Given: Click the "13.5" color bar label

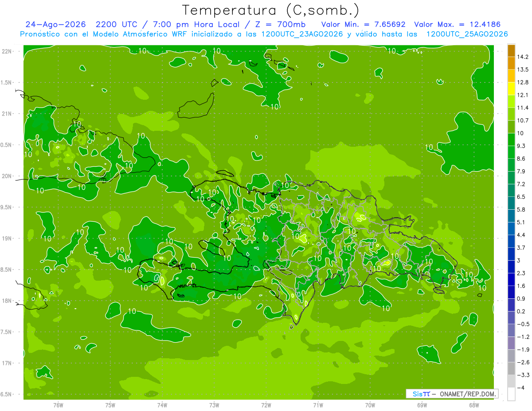Looking at the screenshot, I should 523,70.
